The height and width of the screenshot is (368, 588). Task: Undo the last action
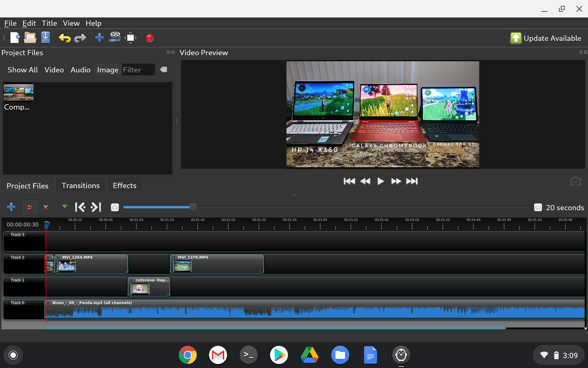[x=64, y=38]
